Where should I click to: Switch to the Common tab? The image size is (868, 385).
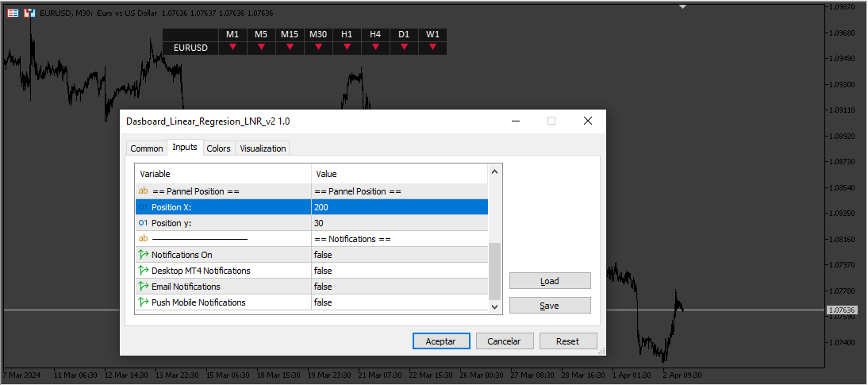point(147,148)
